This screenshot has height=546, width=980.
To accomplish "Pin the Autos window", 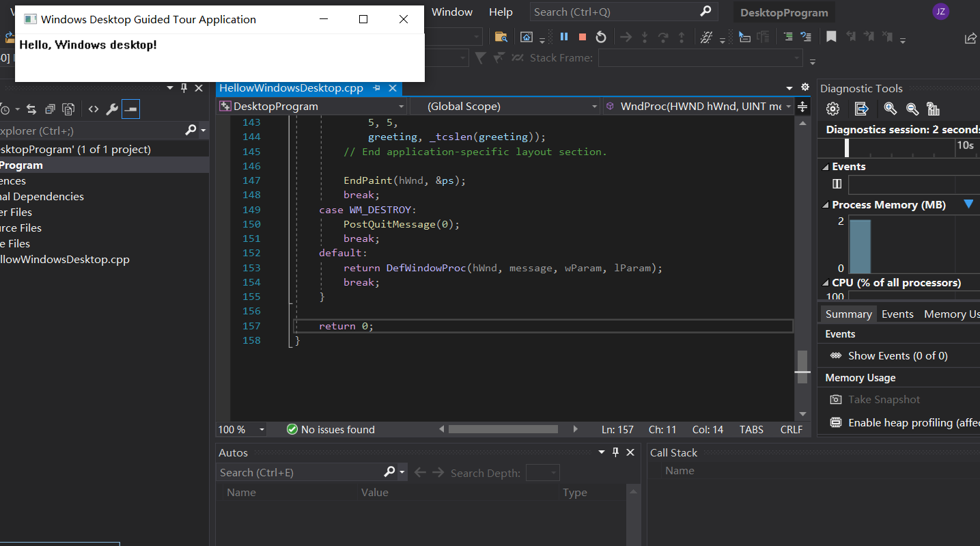I will (615, 452).
